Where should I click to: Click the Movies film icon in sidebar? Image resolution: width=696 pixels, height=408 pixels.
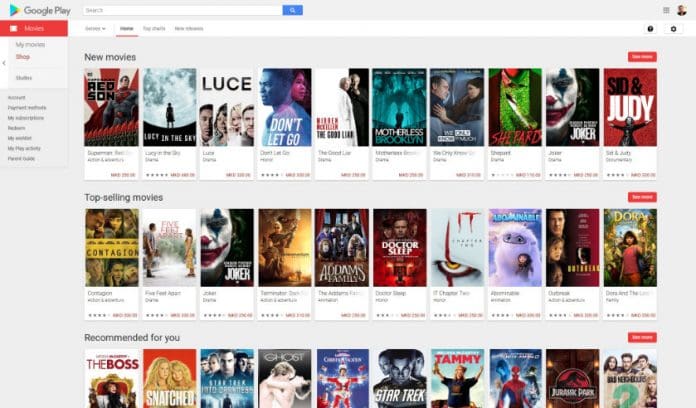[x=14, y=29]
